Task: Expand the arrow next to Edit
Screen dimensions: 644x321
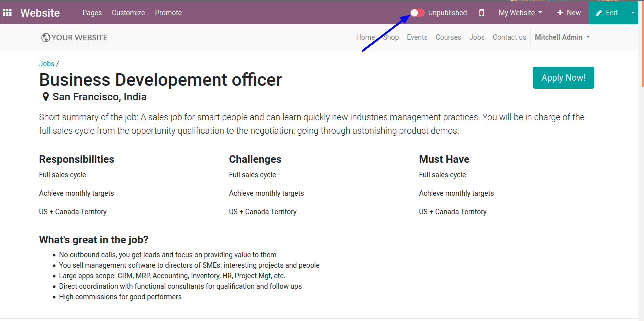Action: pos(632,13)
